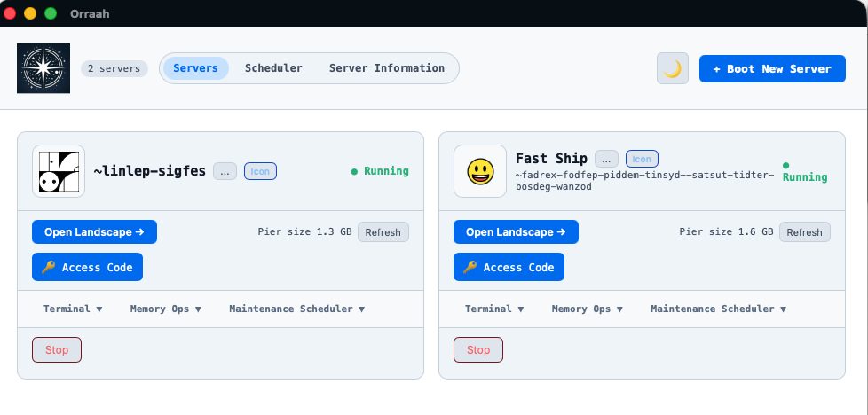
Task: Stop the ~linlep-sigfes server
Action: point(57,349)
